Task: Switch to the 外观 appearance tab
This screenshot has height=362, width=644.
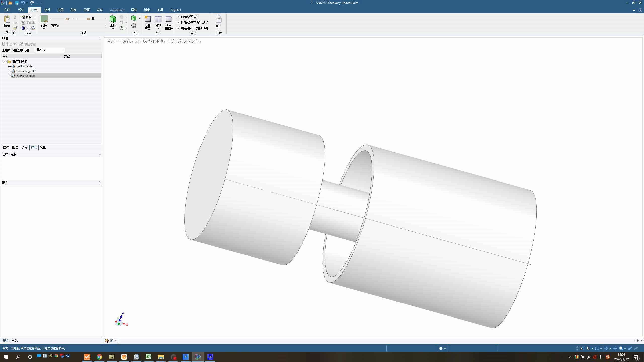Action: (x=15, y=340)
